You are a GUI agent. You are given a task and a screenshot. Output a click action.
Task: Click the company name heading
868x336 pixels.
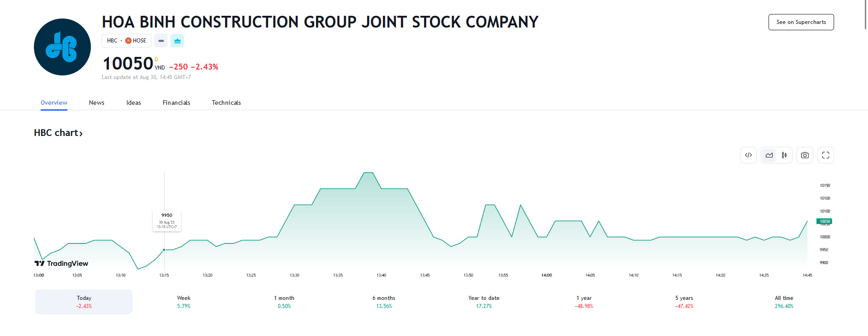click(320, 22)
